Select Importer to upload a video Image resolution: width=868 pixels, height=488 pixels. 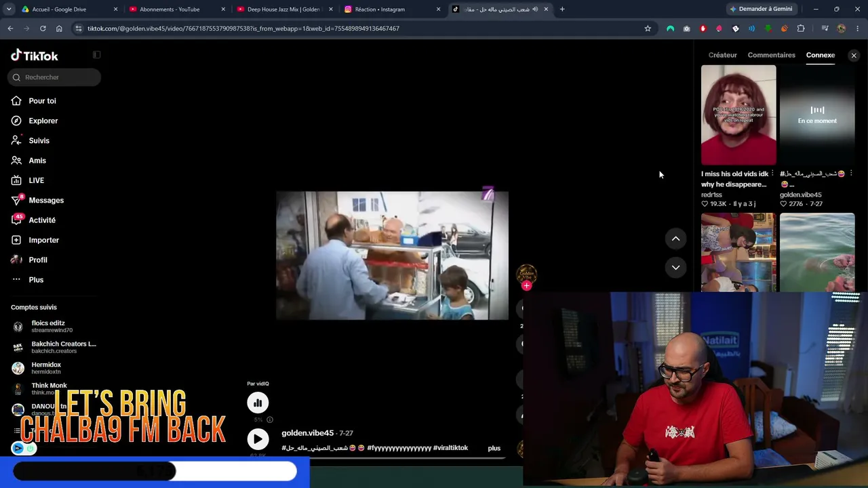pos(43,240)
